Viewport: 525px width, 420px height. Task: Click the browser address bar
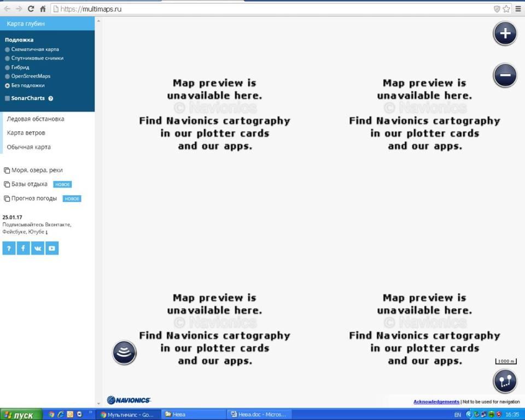[x=273, y=9]
